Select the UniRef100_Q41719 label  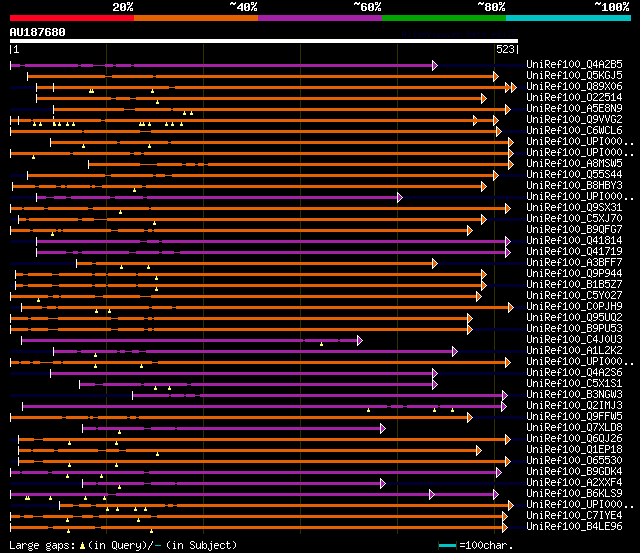(x=574, y=251)
